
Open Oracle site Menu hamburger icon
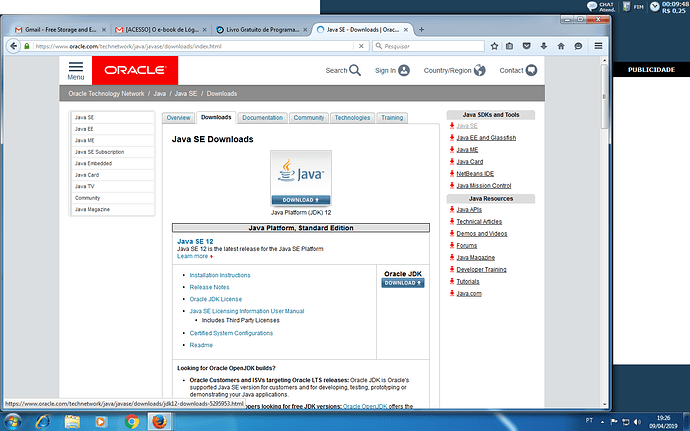[x=76, y=70]
